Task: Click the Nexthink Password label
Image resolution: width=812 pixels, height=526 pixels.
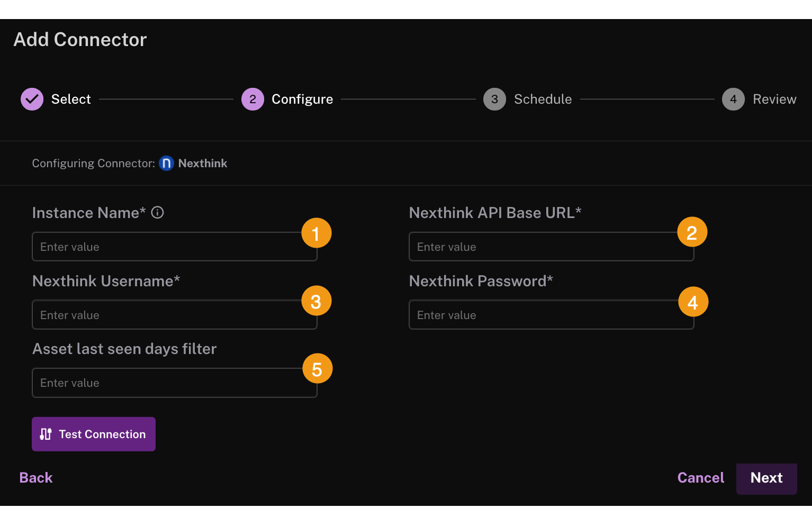Action: pos(481,281)
